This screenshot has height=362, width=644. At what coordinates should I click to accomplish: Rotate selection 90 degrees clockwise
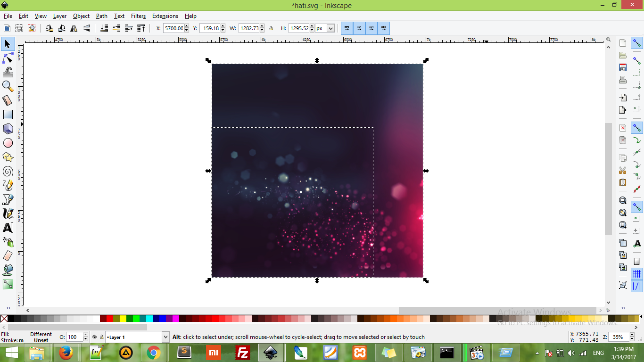click(x=62, y=28)
